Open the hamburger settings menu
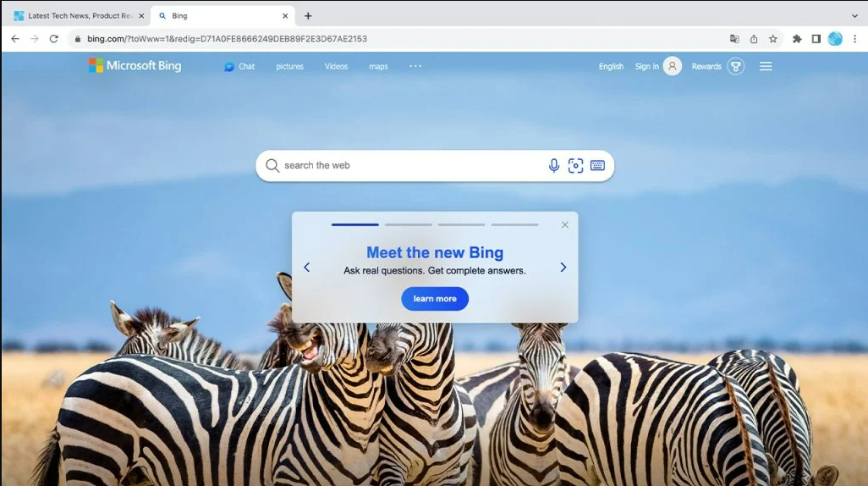The width and height of the screenshot is (868, 486). (766, 67)
